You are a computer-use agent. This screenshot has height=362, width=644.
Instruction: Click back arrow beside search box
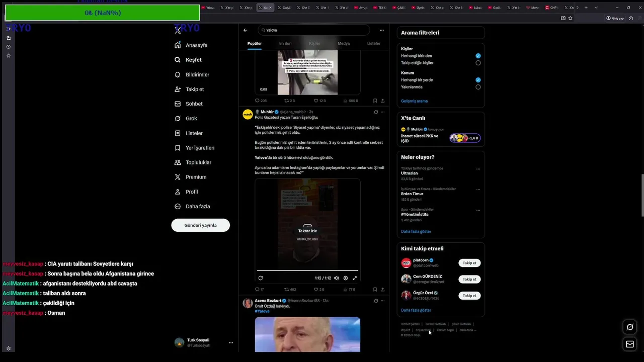[x=246, y=30]
